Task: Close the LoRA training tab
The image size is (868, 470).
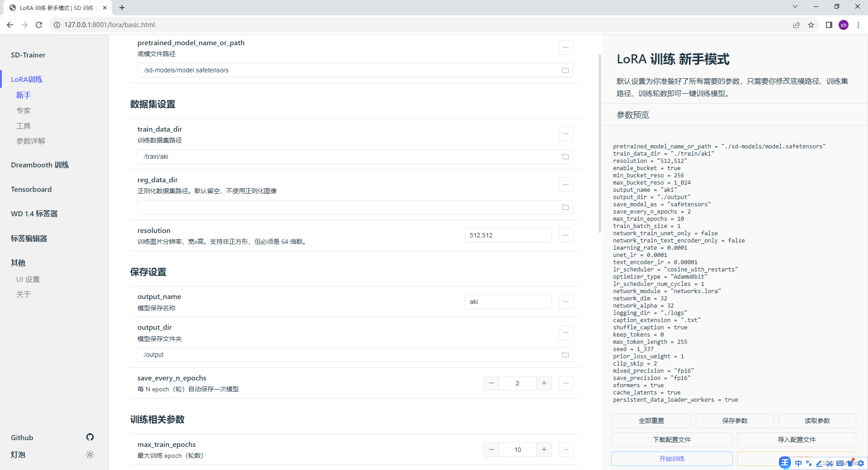Action: [x=105, y=8]
